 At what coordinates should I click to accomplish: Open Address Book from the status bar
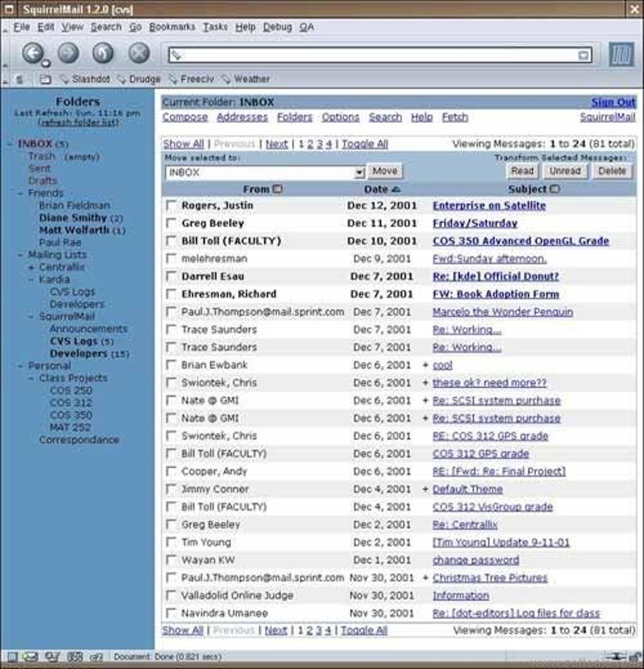[x=75, y=657]
